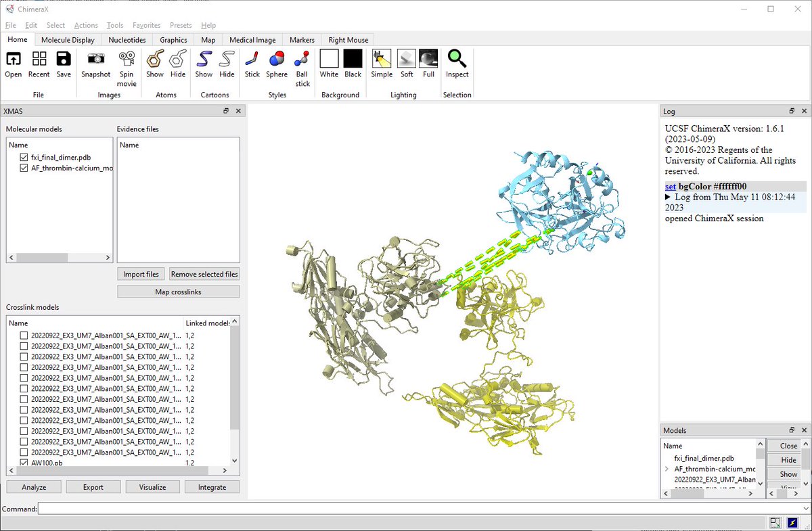Switch to the Nucleotides tab
The height and width of the screenshot is (531, 812).
pyautogui.click(x=127, y=40)
